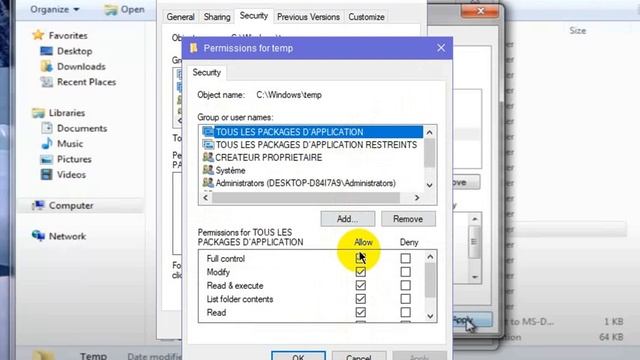Image resolution: width=640 pixels, height=360 pixels.
Task: Click the Documents library icon
Action: [47, 128]
